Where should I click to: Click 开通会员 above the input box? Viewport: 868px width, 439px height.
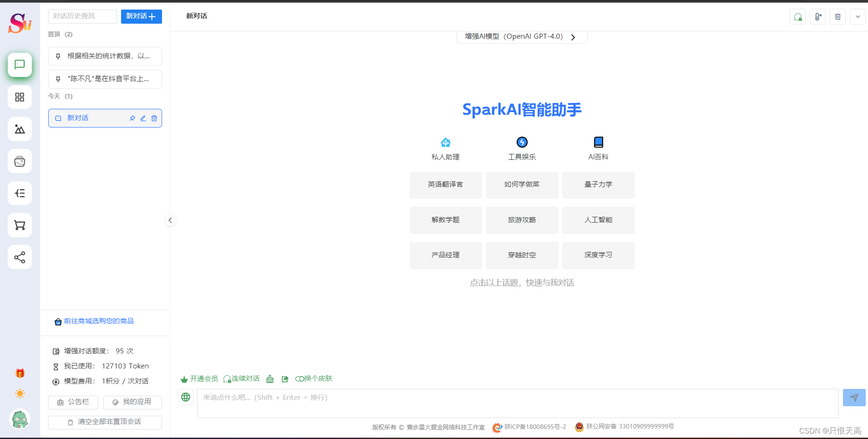[199, 379]
